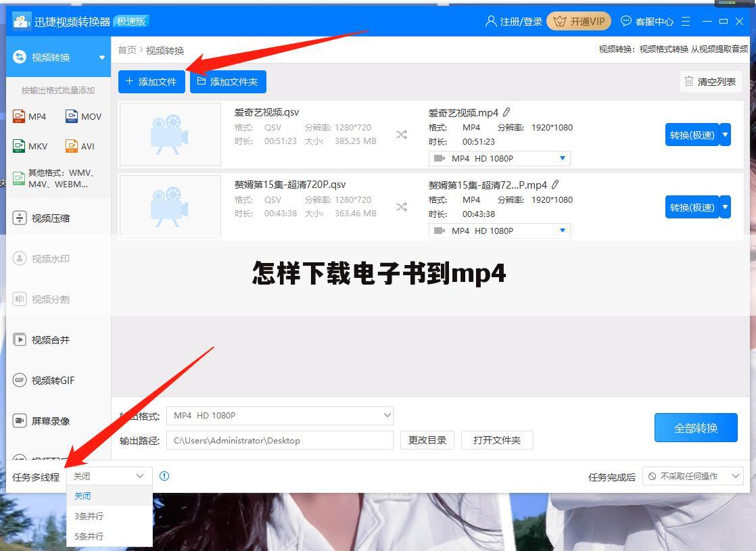Convert 赘婿第15集 file with 转换(极速)
756x551 pixels.
[x=692, y=208]
